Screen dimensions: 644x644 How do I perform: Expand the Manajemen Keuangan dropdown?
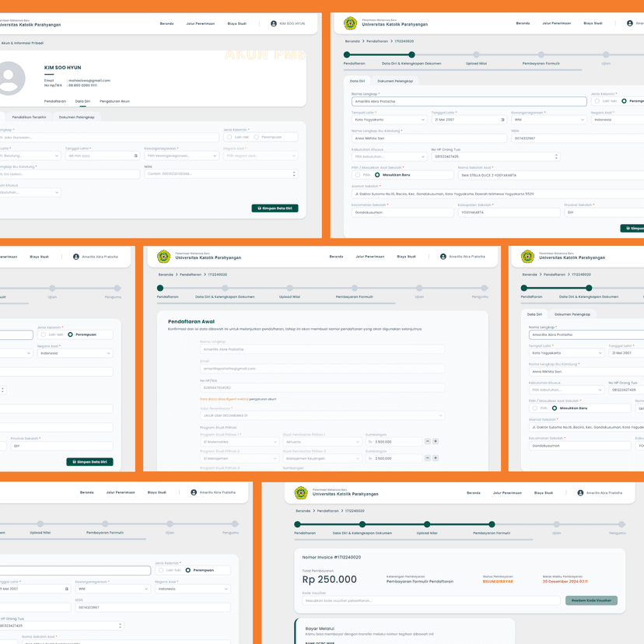(x=322, y=458)
